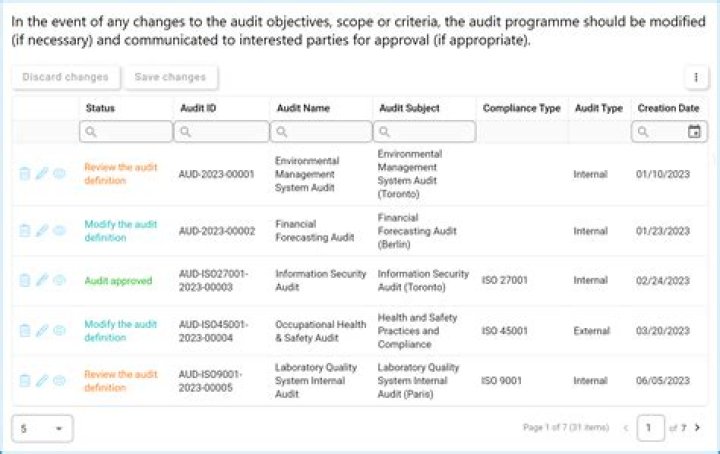Sort by the Compliance Type column header
The width and height of the screenshot is (720, 454).
[x=522, y=108]
